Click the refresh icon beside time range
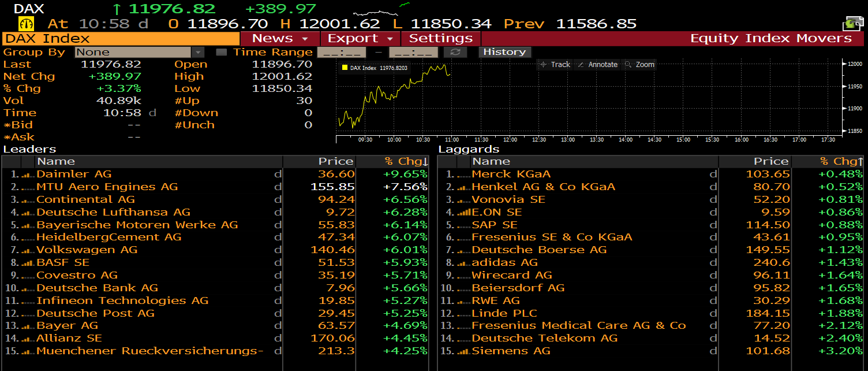Viewport: 868px width, 371px height. pyautogui.click(x=455, y=52)
